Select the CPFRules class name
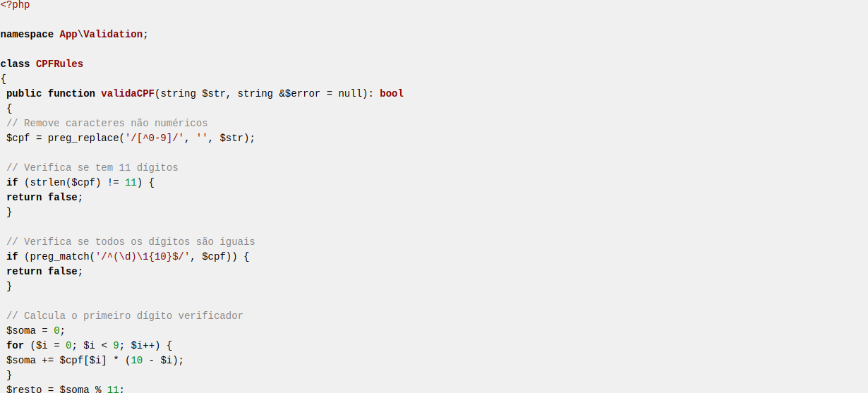Image resolution: width=868 pixels, height=393 pixels. (x=59, y=64)
